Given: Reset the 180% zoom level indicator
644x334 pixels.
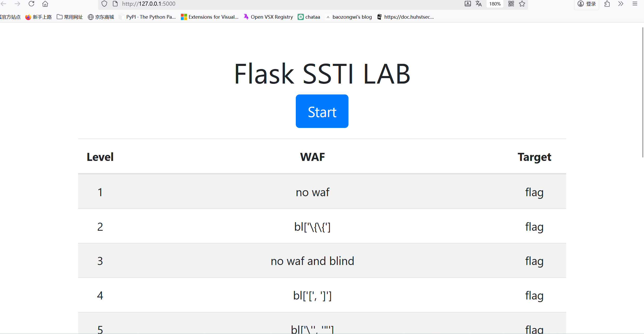Looking at the screenshot, I should pos(495,4).
